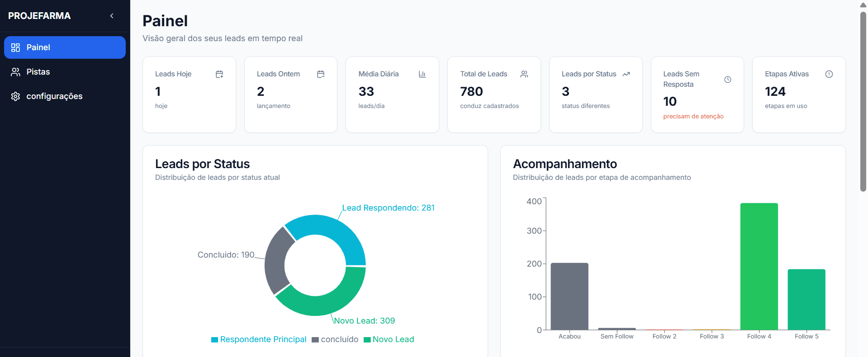Click the page vertical scrollbar thumb
This screenshot has height=357, width=868.
(863, 102)
